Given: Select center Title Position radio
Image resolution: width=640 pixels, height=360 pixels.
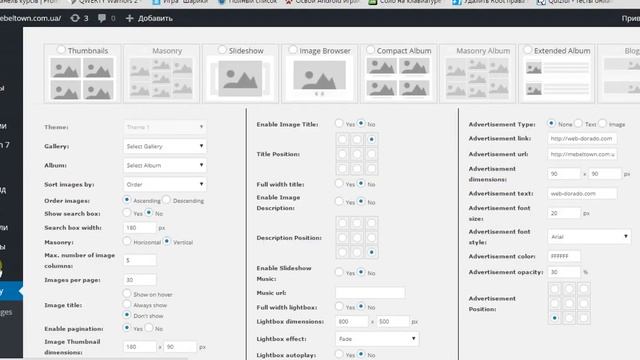Looking at the screenshot, I should tap(357, 154).
